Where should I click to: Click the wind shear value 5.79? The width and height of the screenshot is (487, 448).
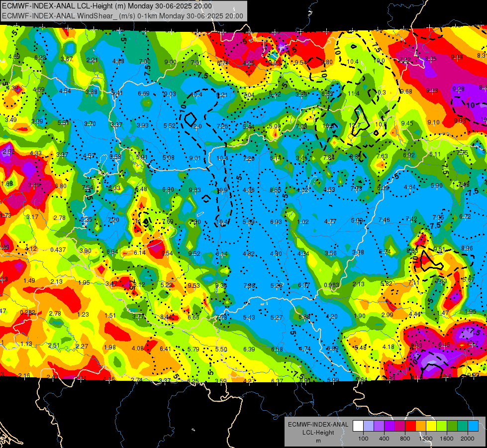click(193, 349)
